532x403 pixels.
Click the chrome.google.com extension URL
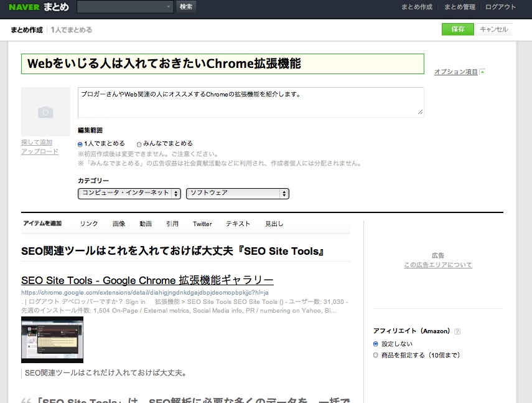145,292
